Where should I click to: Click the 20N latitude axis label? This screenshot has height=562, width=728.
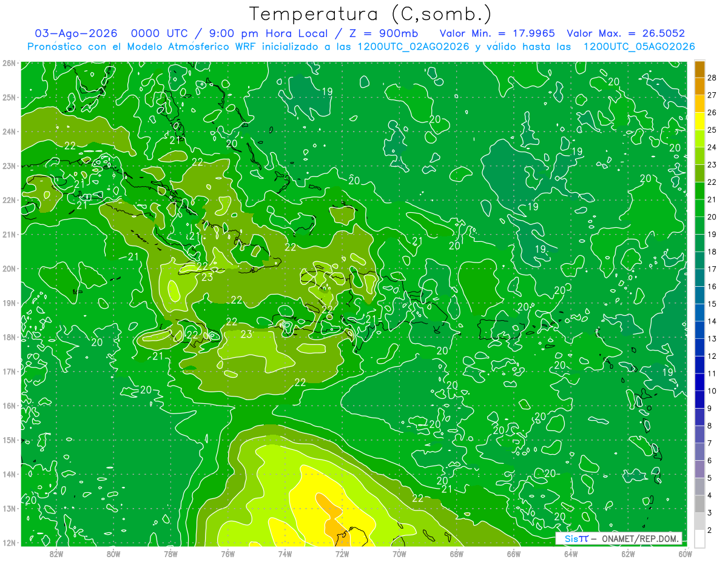click(x=9, y=269)
